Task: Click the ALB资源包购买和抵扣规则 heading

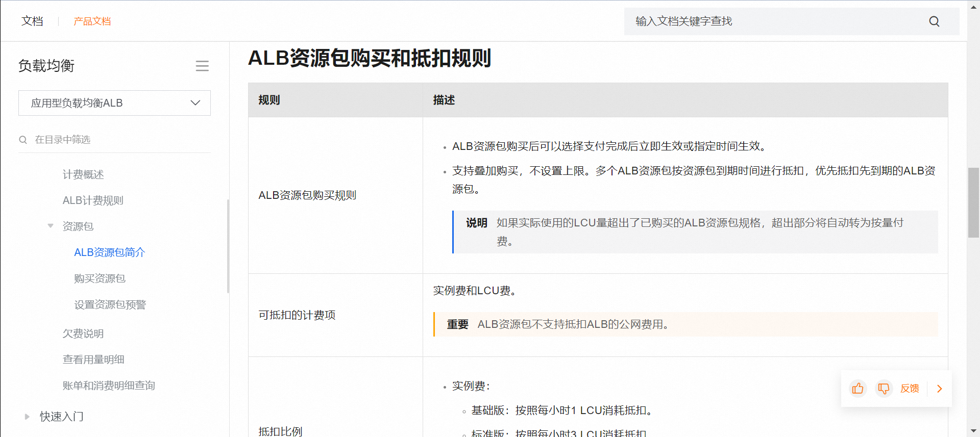Action: [370, 58]
